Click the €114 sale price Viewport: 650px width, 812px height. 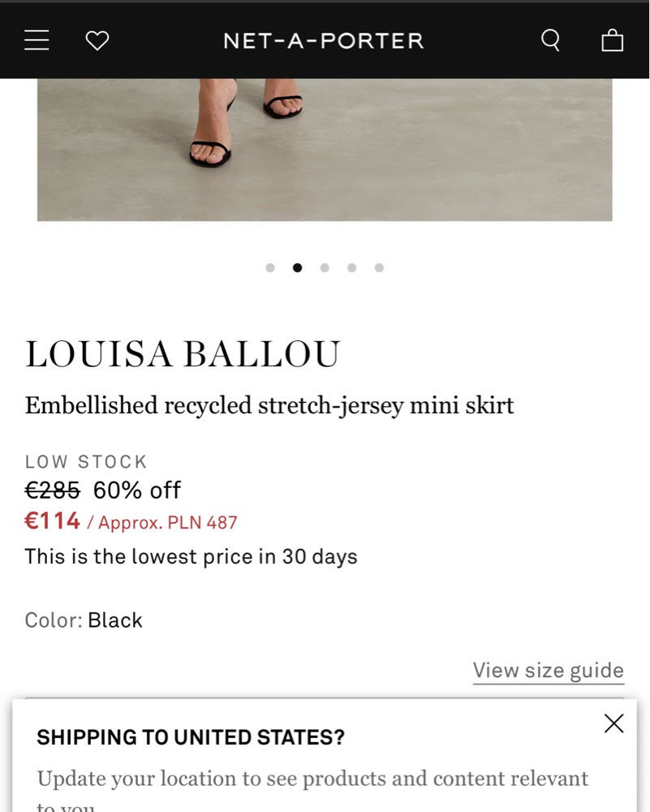[52, 521]
